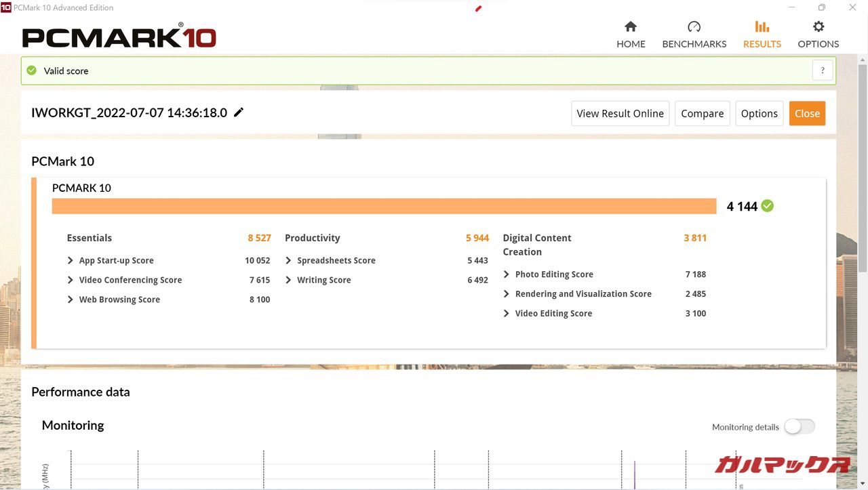Click the green Valid score checkmark icon
The width and height of the screenshot is (868, 490).
coord(32,70)
